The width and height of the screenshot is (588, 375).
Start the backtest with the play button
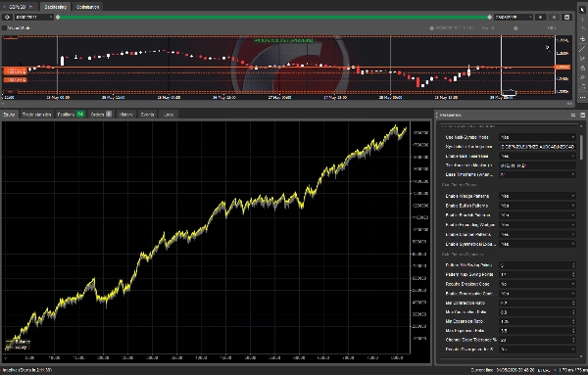pos(540,18)
